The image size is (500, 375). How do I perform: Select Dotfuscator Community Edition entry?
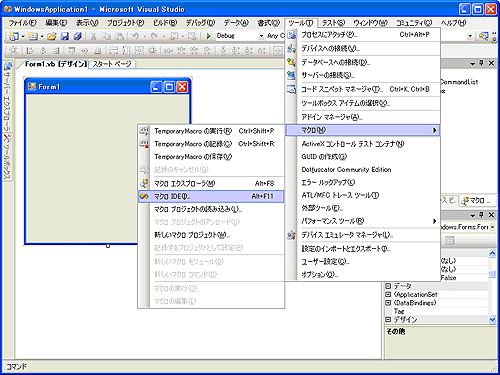[x=363, y=169]
